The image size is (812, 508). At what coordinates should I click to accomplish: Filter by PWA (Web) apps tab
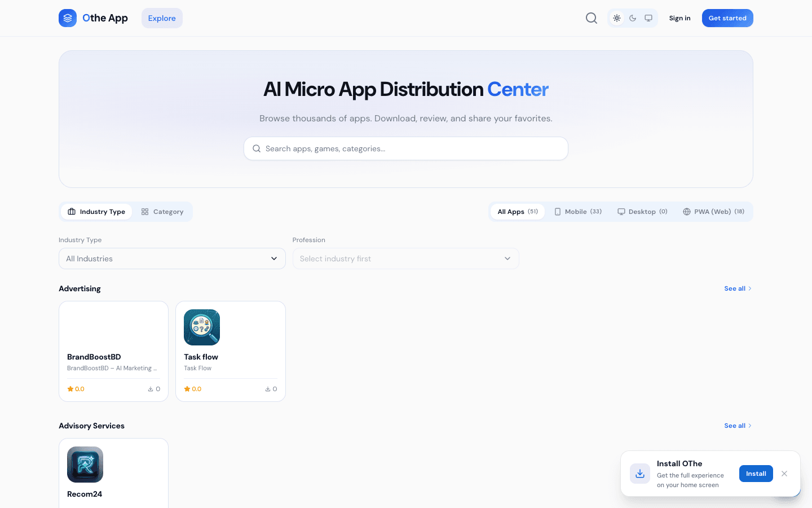pyautogui.click(x=713, y=212)
